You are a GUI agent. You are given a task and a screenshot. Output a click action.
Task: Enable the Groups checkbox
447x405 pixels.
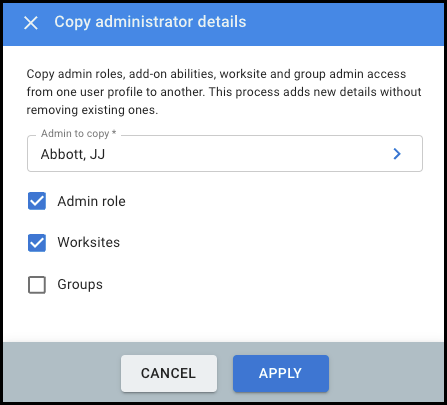37,285
